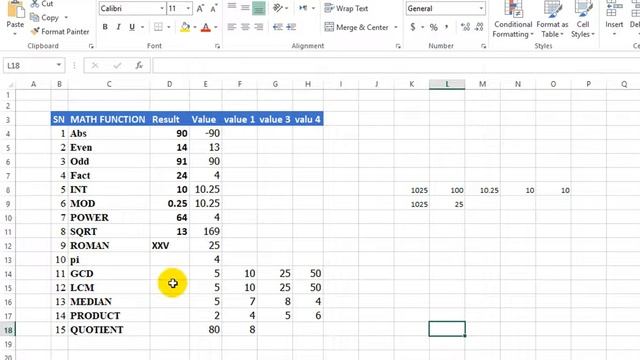Increase the indent

(291, 27)
